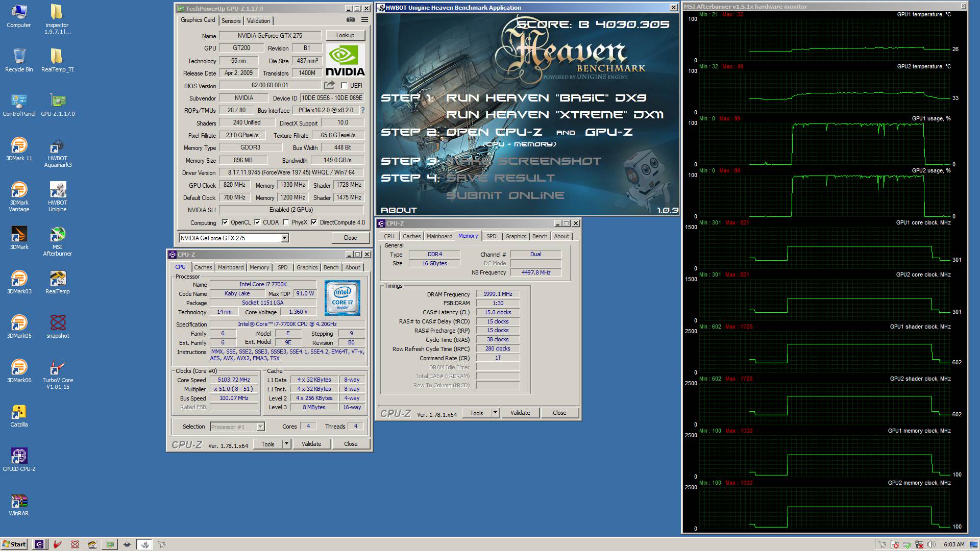Open the GPU-Z.1.17.0 desktop icon

[58, 105]
